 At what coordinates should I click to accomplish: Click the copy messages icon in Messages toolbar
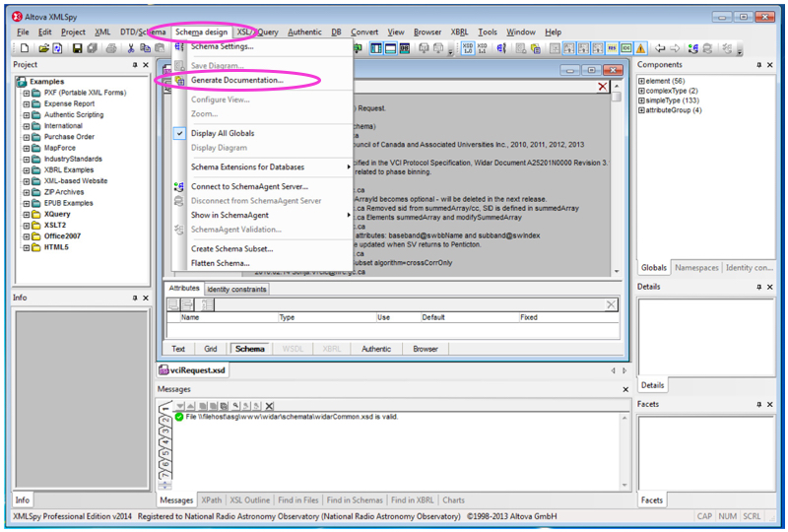[224, 406]
